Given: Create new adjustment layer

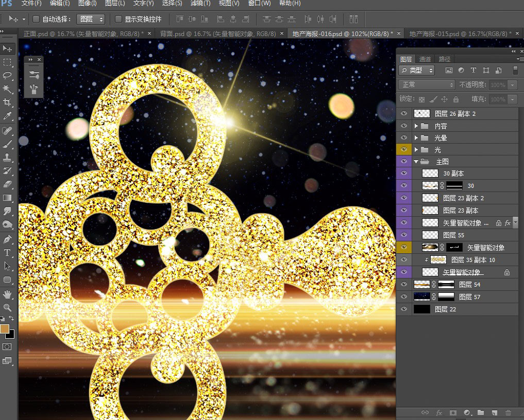Looking at the screenshot, I should [x=467, y=412].
